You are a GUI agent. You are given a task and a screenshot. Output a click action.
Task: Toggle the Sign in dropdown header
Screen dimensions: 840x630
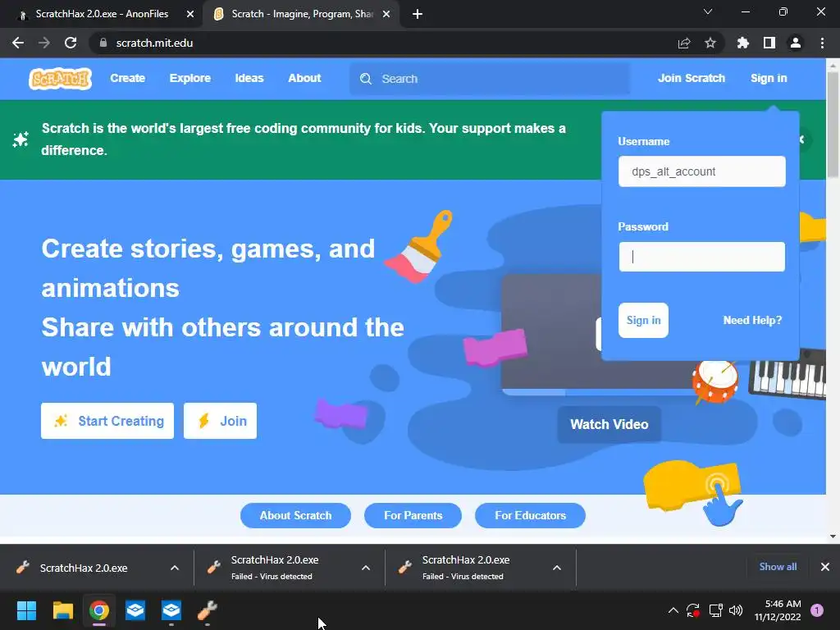tap(769, 78)
